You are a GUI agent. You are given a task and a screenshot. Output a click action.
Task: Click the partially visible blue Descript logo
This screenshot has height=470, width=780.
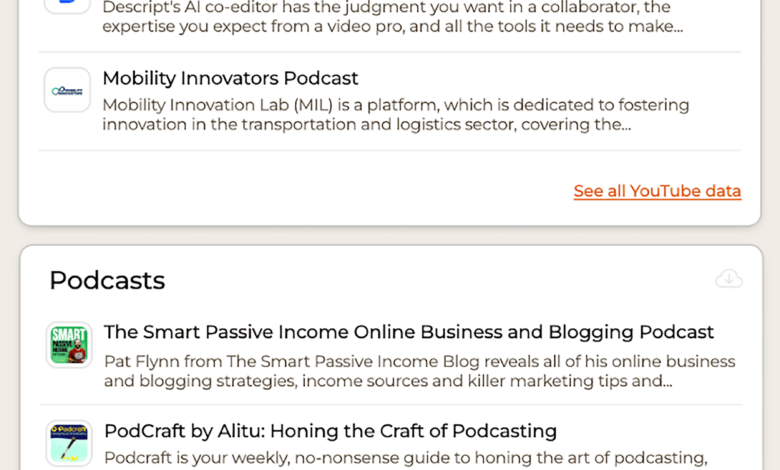pyautogui.click(x=67, y=5)
